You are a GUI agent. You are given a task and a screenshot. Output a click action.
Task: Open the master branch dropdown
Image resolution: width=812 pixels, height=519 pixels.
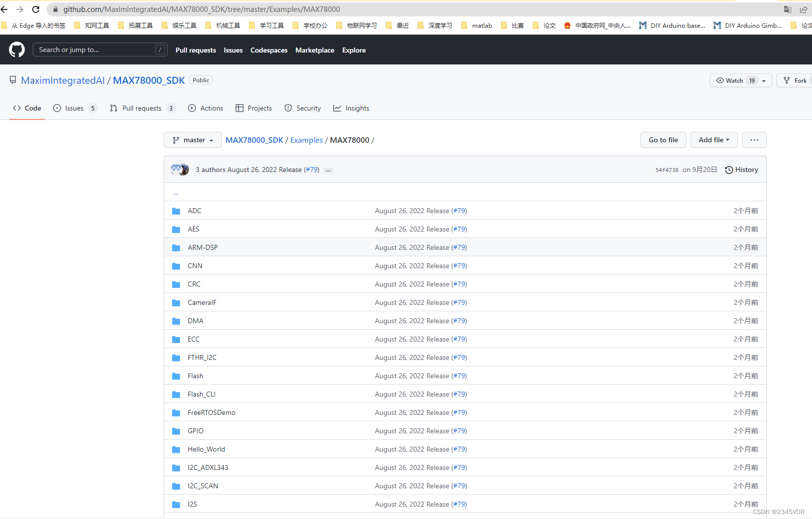(192, 140)
